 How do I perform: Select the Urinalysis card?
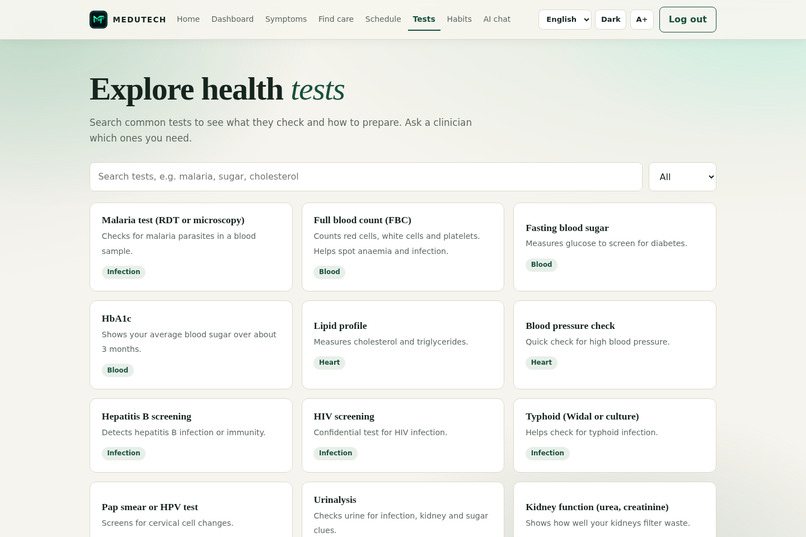[403, 510]
